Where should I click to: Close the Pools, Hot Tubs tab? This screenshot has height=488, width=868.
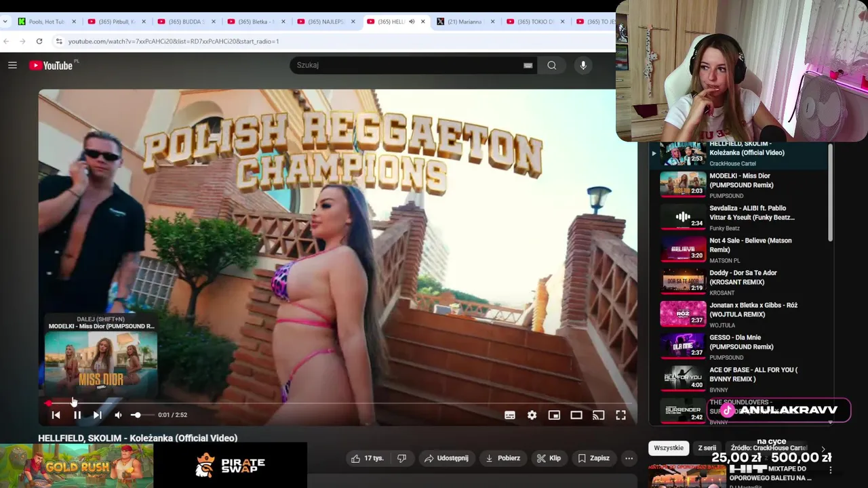pos(74,22)
